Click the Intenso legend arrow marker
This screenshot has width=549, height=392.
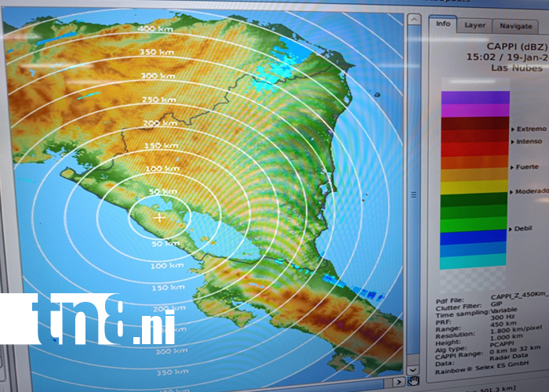[x=513, y=142]
